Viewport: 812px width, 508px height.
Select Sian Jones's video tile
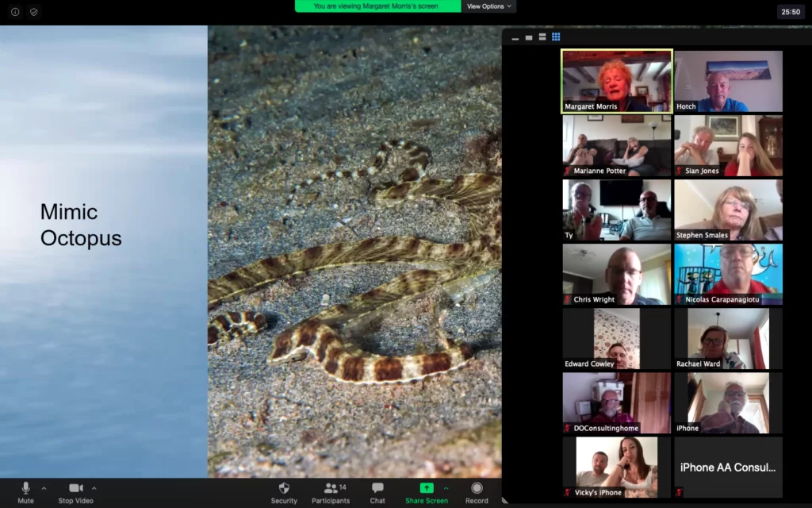coord(728,145)
